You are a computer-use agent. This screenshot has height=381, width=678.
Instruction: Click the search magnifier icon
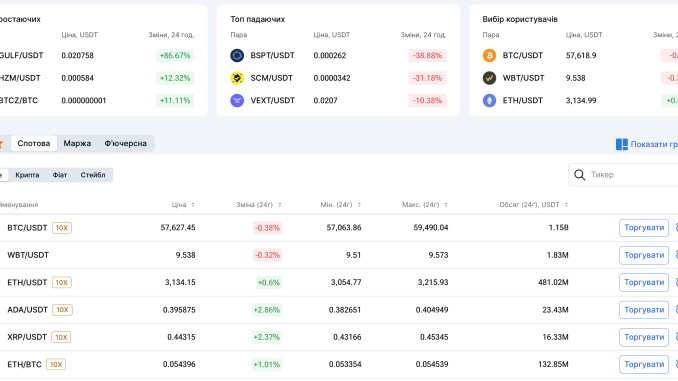pos(579,175)
